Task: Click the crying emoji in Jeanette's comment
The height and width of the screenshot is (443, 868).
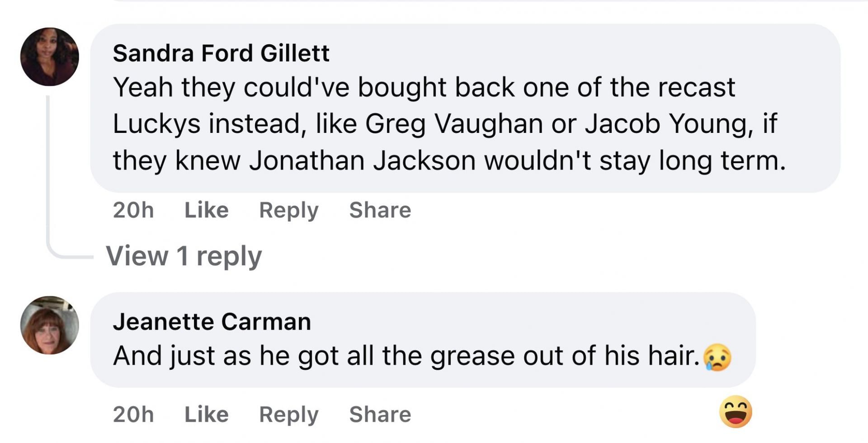Action: tap(717, 357)
